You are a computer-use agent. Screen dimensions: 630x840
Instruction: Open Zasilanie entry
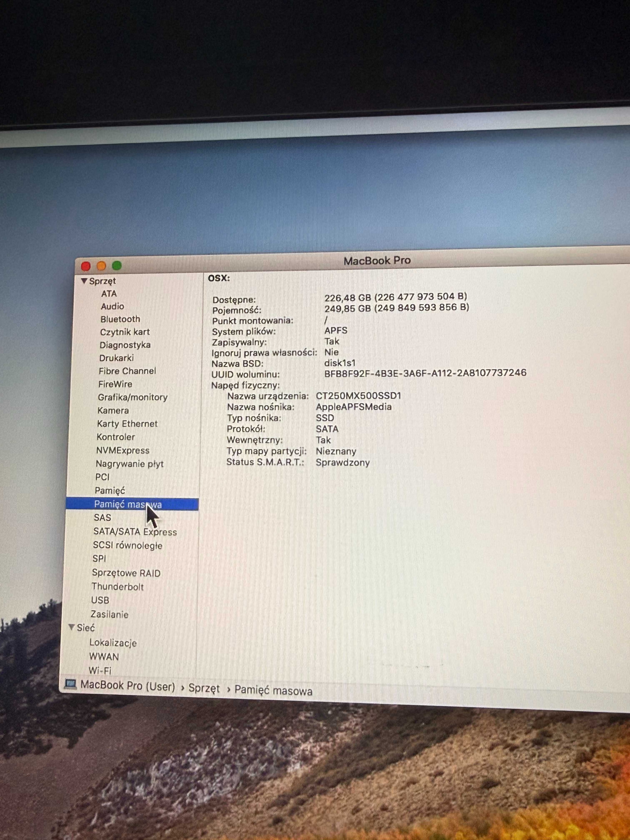point(109,614)
